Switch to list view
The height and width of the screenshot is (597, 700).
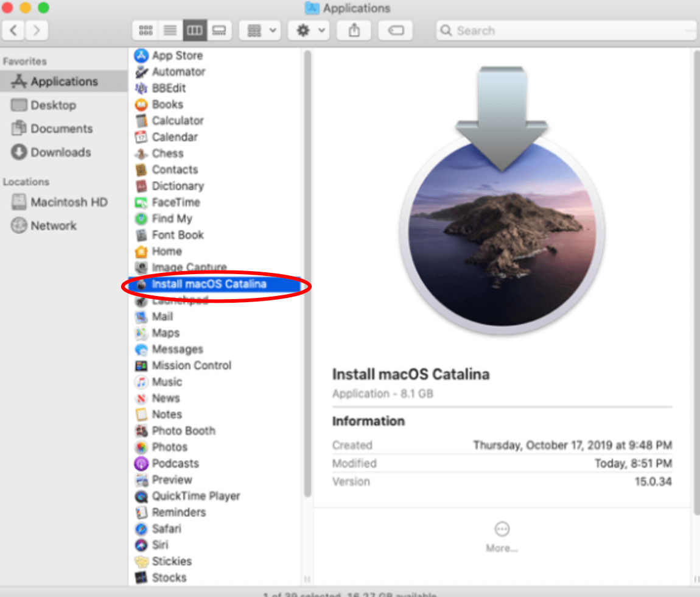[x=169, y=30]
